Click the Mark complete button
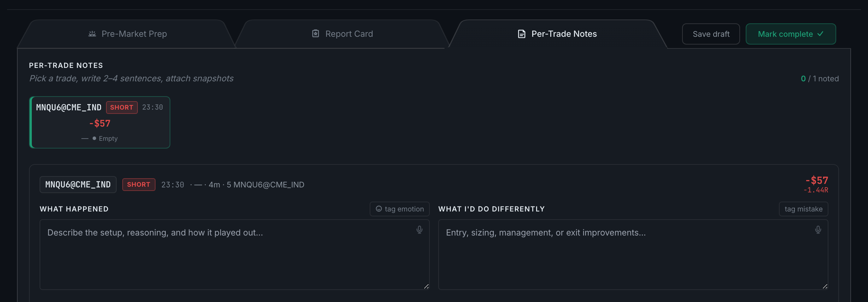This screenshot has height=302, width=868. tap(791, 34)
